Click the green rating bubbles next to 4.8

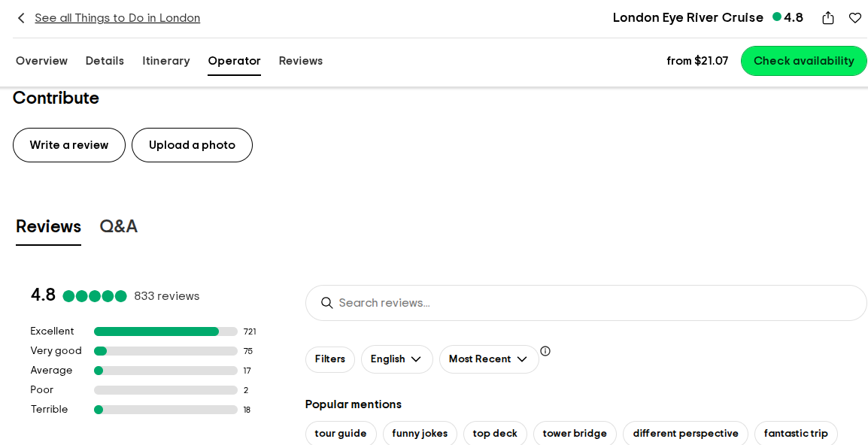[x=95, y=296]
